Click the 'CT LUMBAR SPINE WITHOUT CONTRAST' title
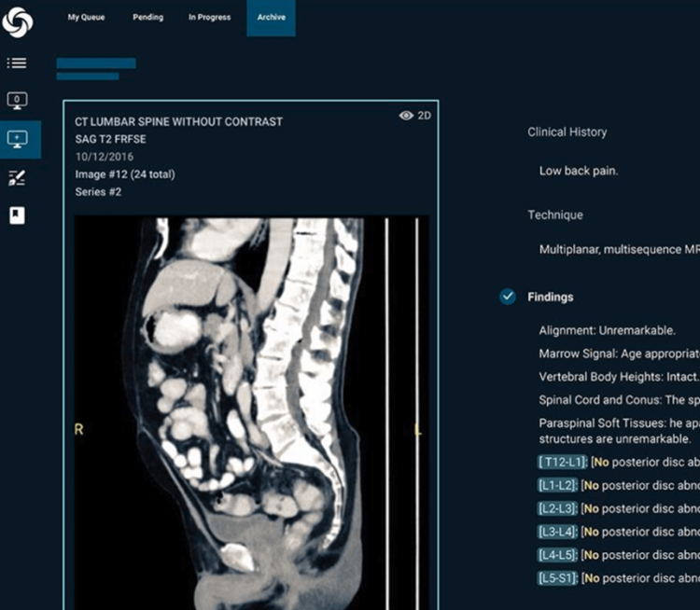The height and width of the screenshot is (610, 700). 178,122
